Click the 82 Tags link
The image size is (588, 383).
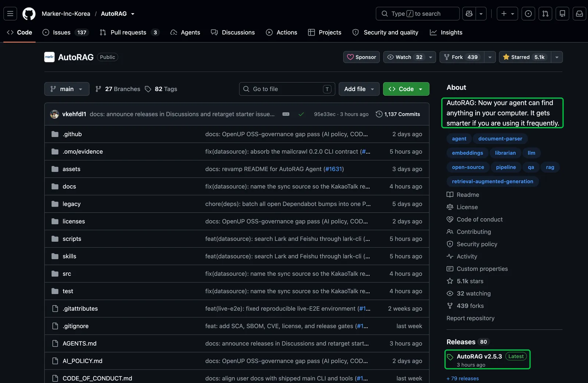tap(161, 89)
